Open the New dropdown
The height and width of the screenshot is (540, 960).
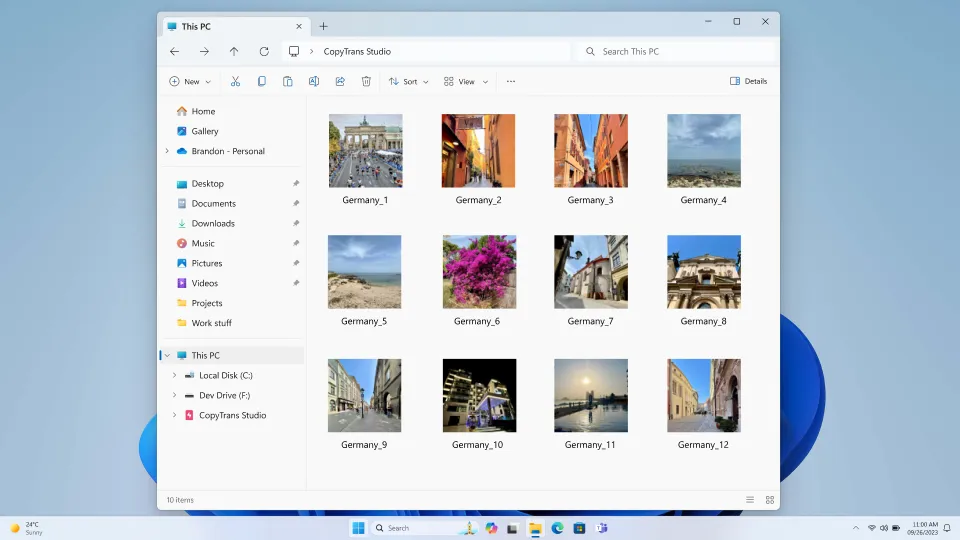point(190,81)
